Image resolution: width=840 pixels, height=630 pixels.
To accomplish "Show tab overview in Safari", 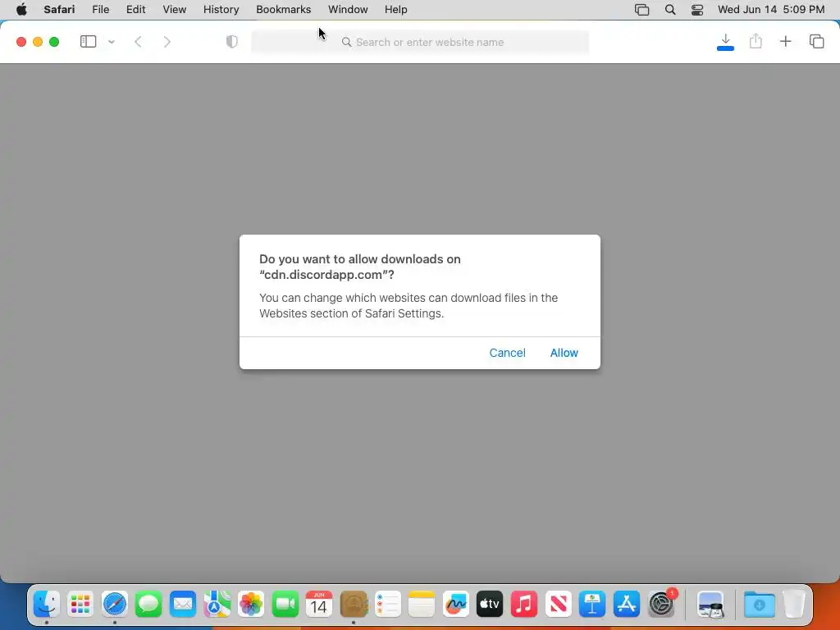I will click(x=816, y=41).
